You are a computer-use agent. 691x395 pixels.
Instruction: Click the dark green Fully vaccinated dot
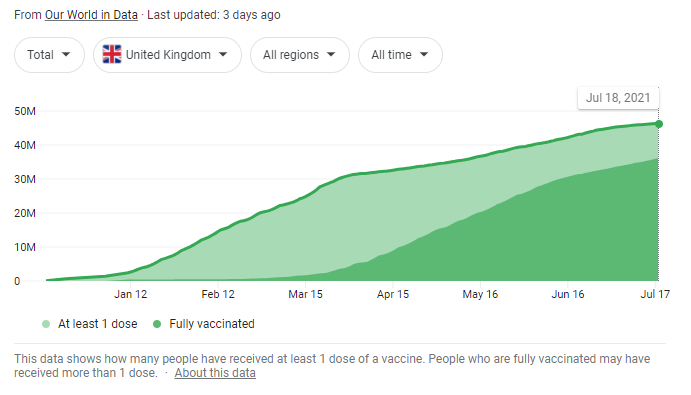(157, 324)
